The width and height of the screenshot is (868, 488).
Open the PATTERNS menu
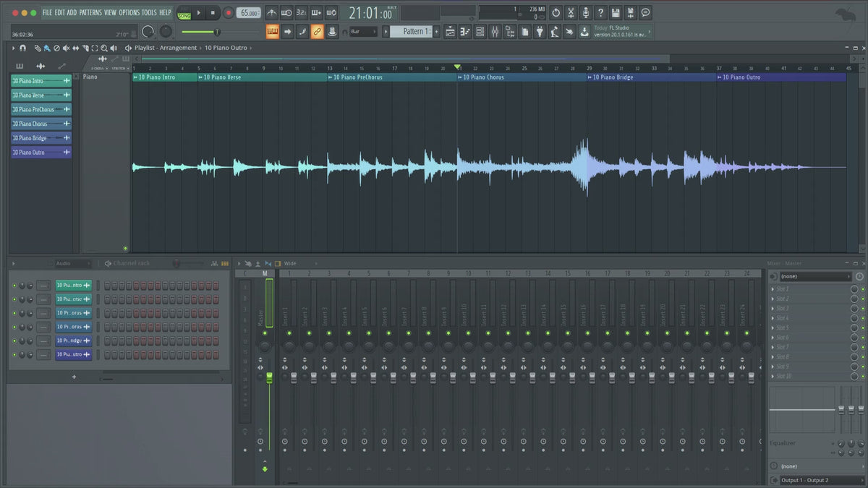(90, 13)
